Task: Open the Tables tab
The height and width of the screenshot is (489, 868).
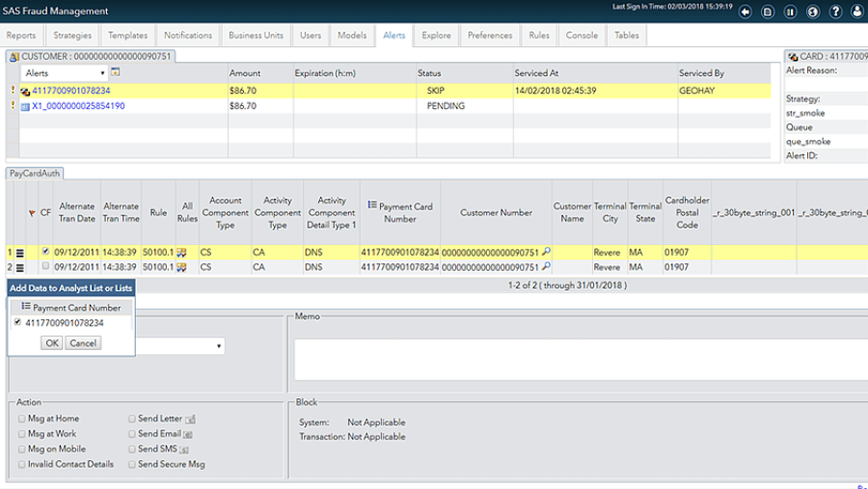Action: 626,35
